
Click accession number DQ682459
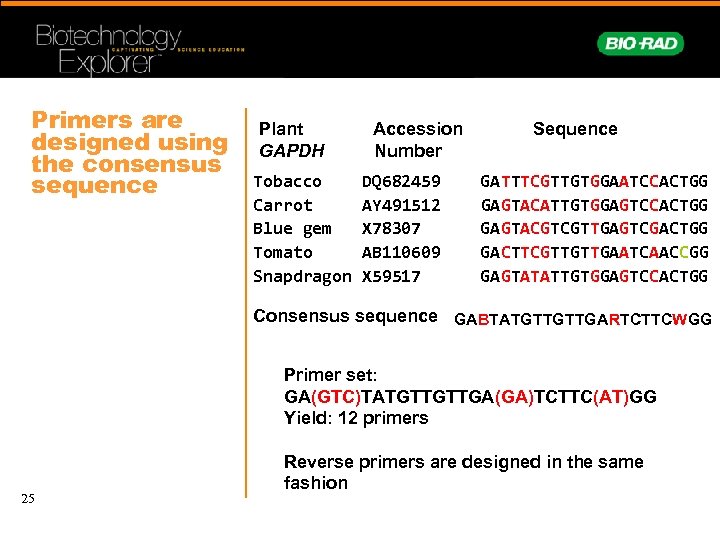tap(401, 181)
